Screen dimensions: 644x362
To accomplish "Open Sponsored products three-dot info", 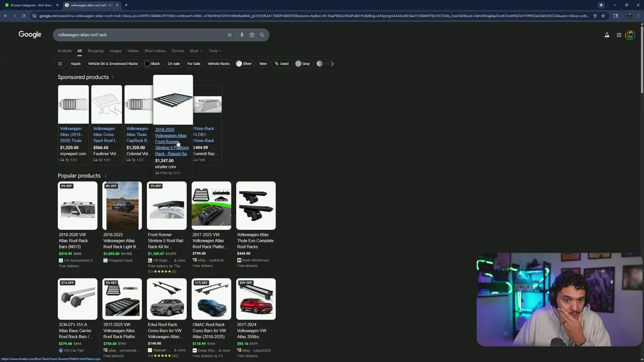I will coord(113,77).
